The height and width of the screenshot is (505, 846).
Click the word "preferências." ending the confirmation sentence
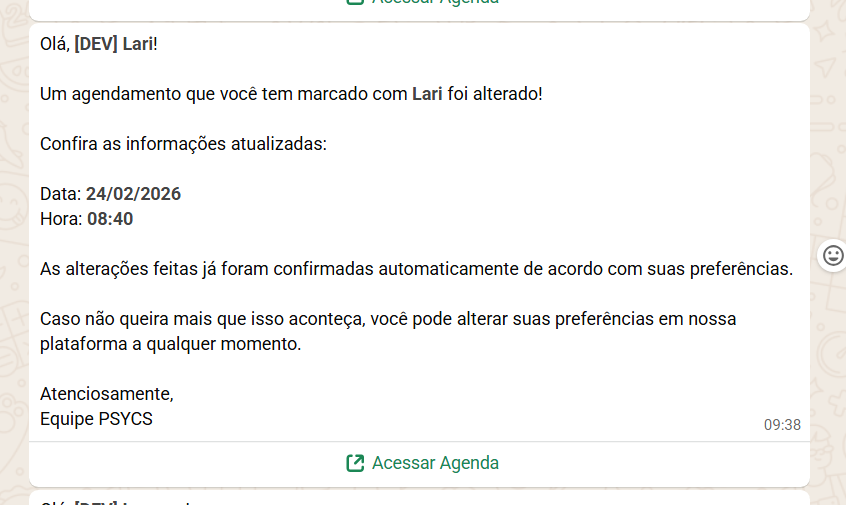click(x=744, y=269)
